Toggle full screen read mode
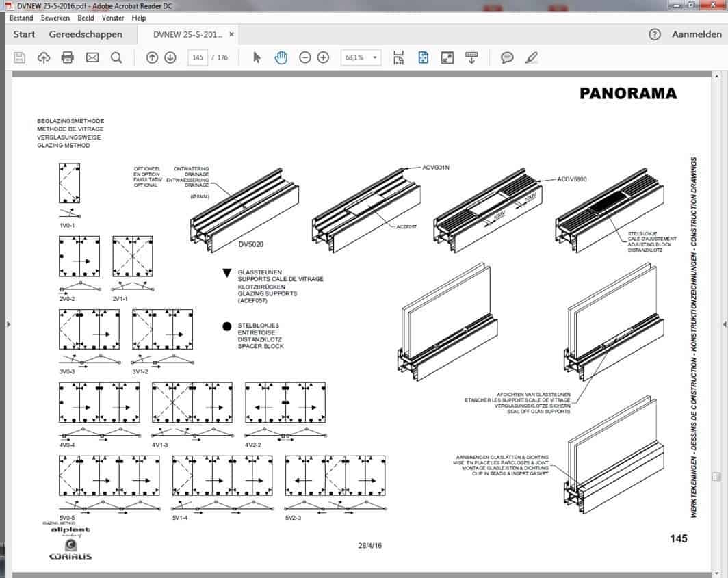 click(447, 57)
